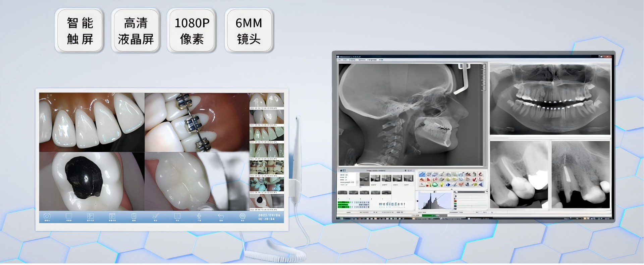Open the panoramic dental X-ray image

tap(550, 99)
